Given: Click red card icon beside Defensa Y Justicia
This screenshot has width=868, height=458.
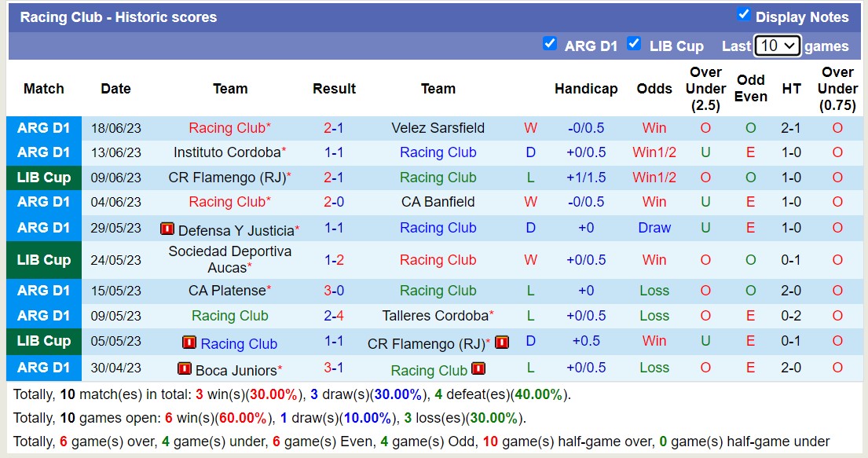Looking at the screenshot, I should (x=167, y=229).
